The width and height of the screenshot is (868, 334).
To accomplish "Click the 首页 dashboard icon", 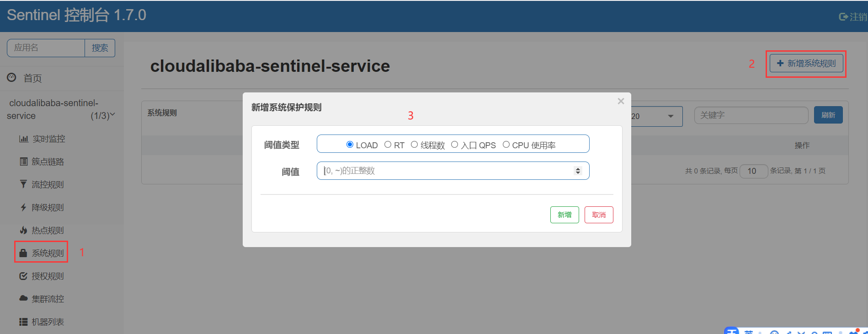I will pos(11,77).
